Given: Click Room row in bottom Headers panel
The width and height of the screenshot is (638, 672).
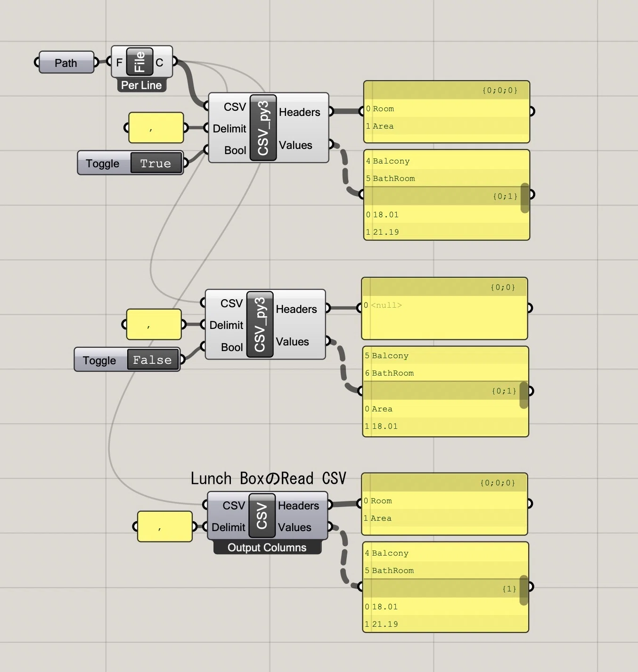Looking at the screenshot, I should click(444, 501).
